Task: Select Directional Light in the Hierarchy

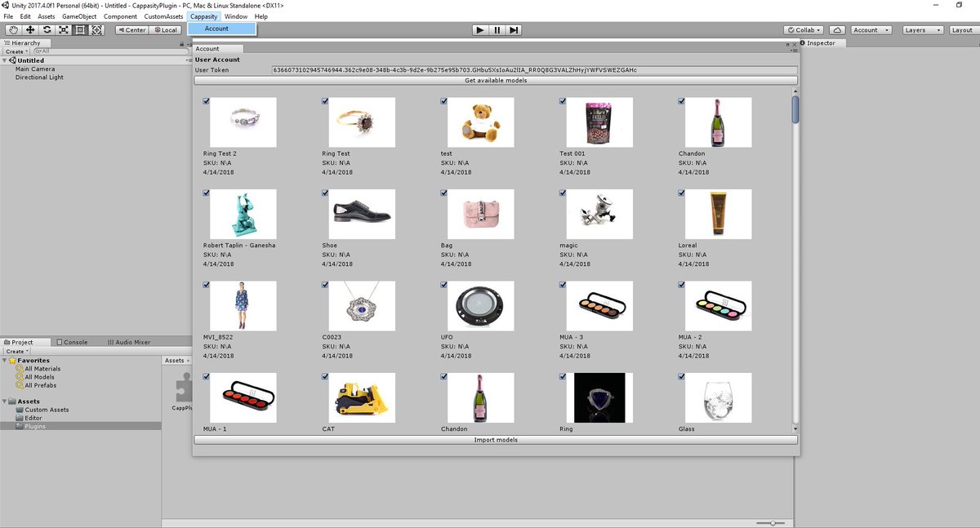Action: (x=39, y=78)
